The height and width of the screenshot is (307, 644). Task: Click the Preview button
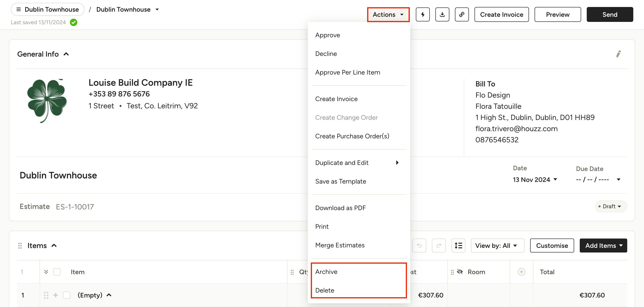click(557, 14)
